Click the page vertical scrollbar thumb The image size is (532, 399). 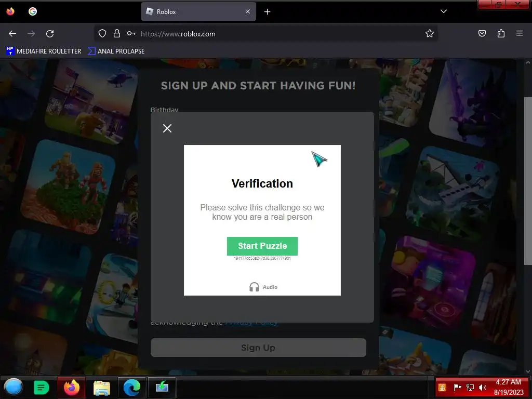pyautogui.click(x=528, y=181)
